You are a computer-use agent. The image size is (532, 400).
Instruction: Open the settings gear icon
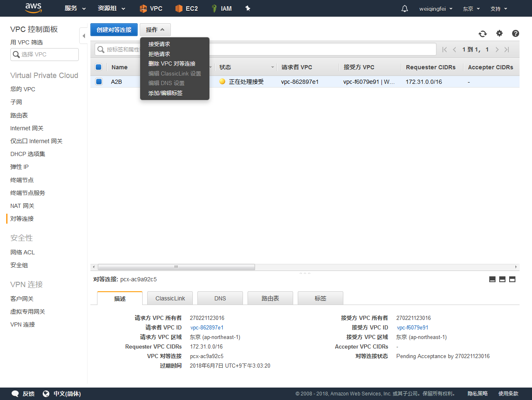click(499, 33)
